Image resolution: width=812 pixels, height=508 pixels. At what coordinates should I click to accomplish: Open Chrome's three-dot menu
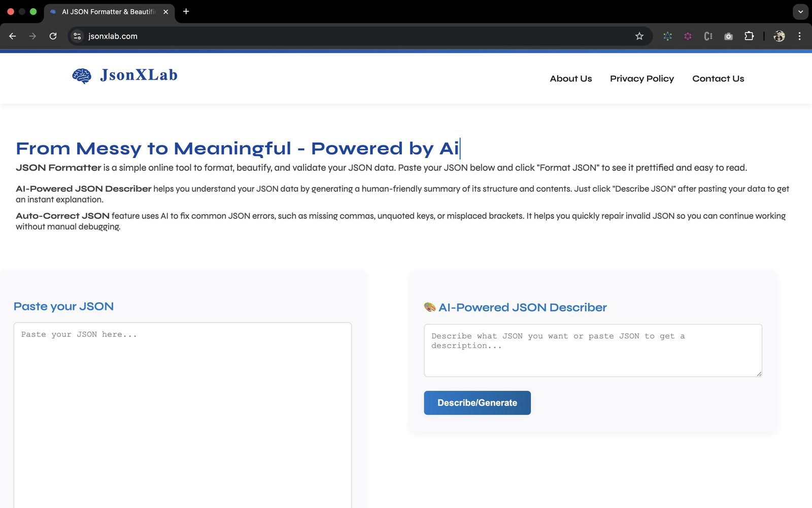[799, 36]
